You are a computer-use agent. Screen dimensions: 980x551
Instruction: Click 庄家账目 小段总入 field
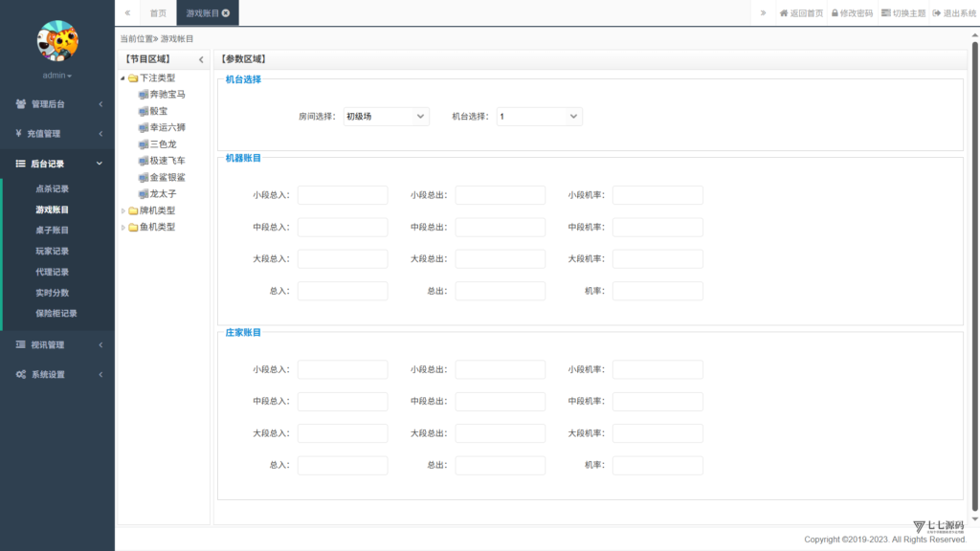click(x=343, y=369)
